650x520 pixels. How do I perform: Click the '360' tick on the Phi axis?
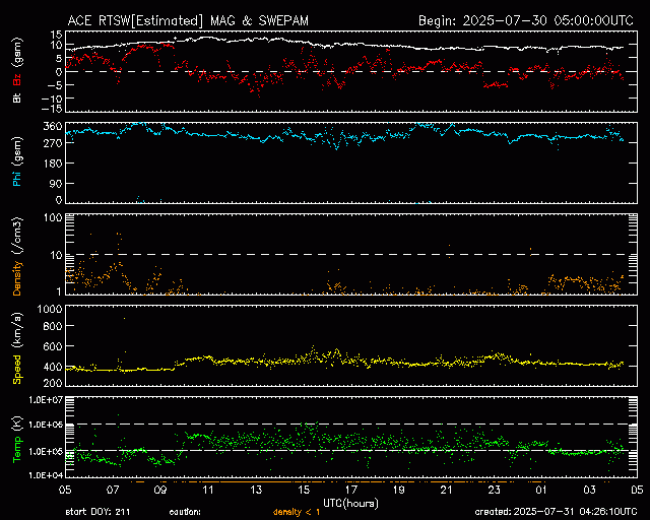[53, 126]
